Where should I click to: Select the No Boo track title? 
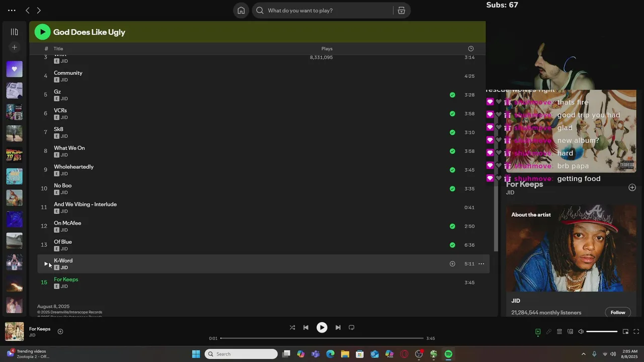pos(62,186)
